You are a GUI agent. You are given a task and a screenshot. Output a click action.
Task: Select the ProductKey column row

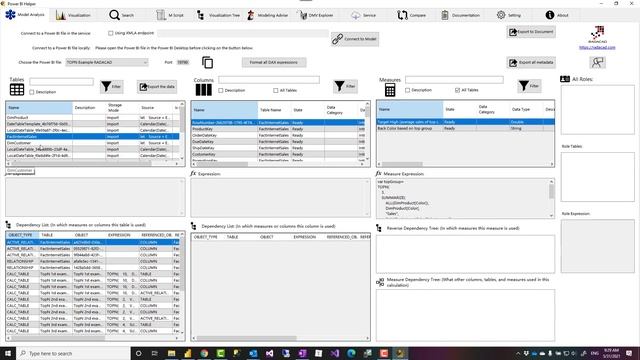tap(278, 129)
